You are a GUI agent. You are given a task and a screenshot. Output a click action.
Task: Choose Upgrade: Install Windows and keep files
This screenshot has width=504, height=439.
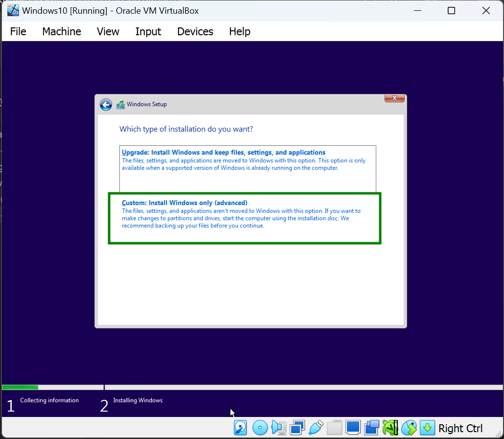coord(248,168)
